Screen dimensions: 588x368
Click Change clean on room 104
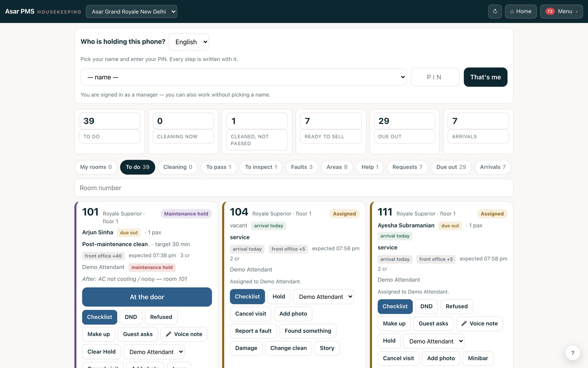point(288,348)
